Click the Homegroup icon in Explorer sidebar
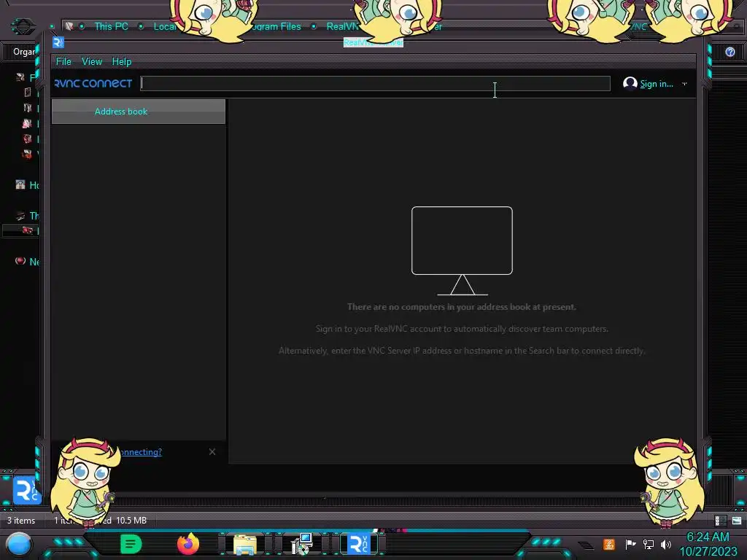 click(20, 184)
